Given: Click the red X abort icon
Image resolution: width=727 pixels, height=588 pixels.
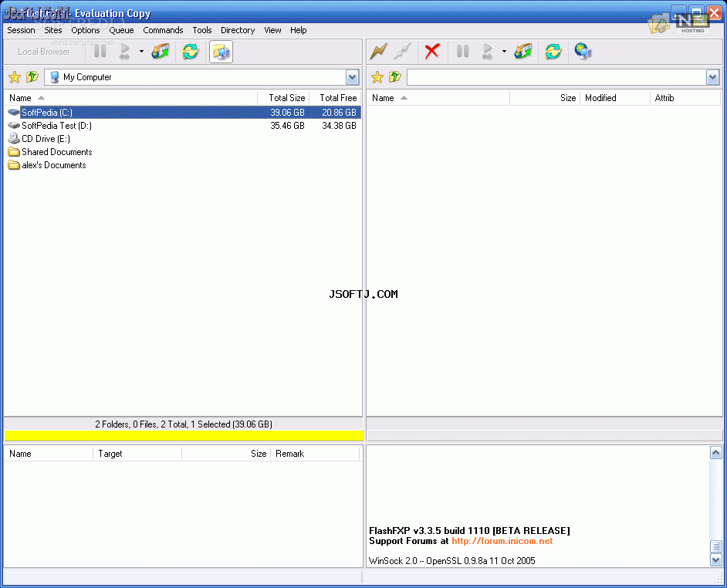Looking at the screenshot, I should click(432, 51).
